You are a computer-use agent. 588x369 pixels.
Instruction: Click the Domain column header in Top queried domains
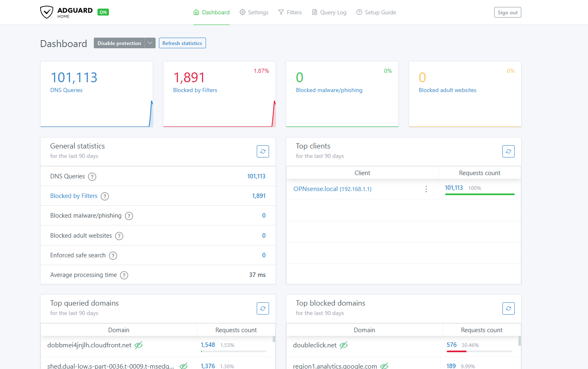tap(119, 330)
